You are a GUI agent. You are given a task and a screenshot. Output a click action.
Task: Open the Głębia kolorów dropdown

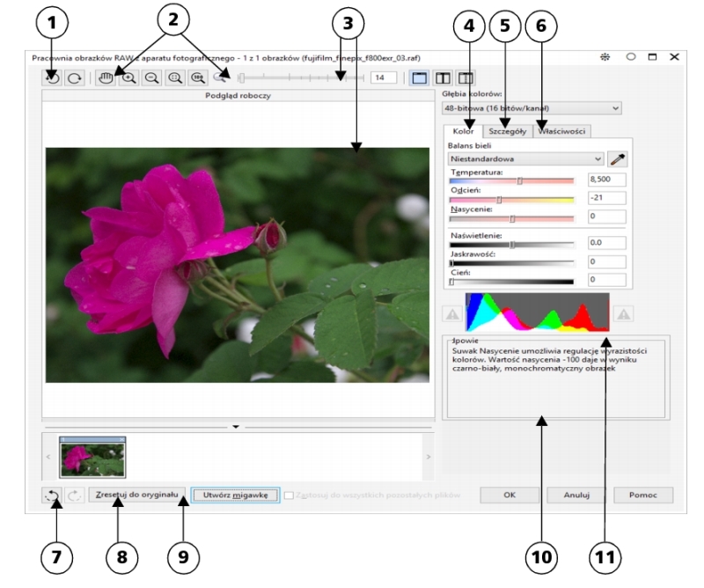pos(530,108)
